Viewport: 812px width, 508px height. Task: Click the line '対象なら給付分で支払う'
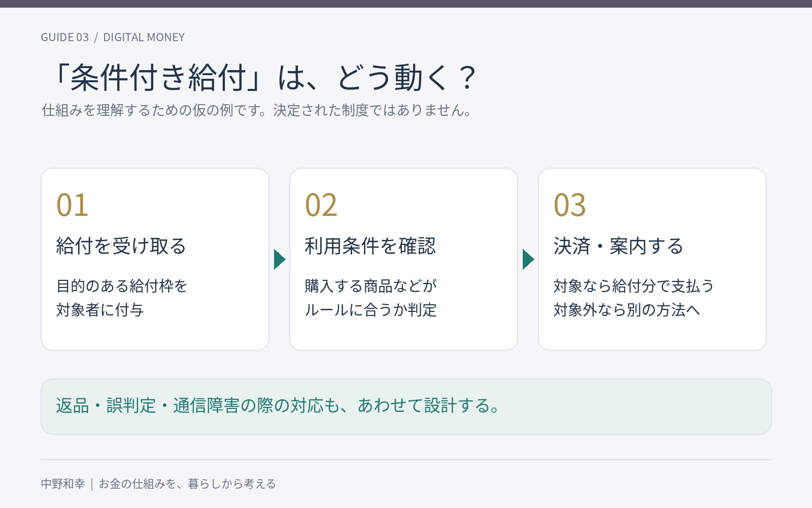[634, 286]
